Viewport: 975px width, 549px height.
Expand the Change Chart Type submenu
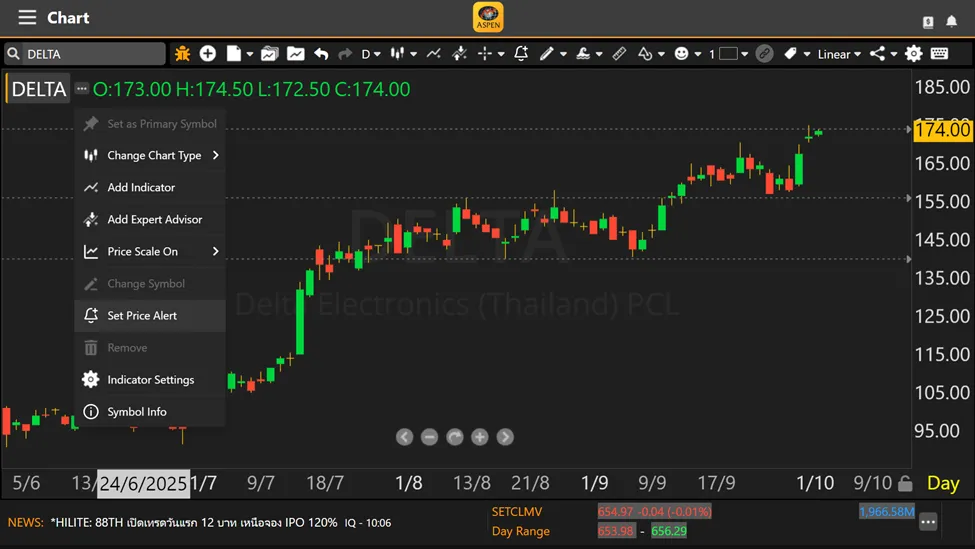155,155
